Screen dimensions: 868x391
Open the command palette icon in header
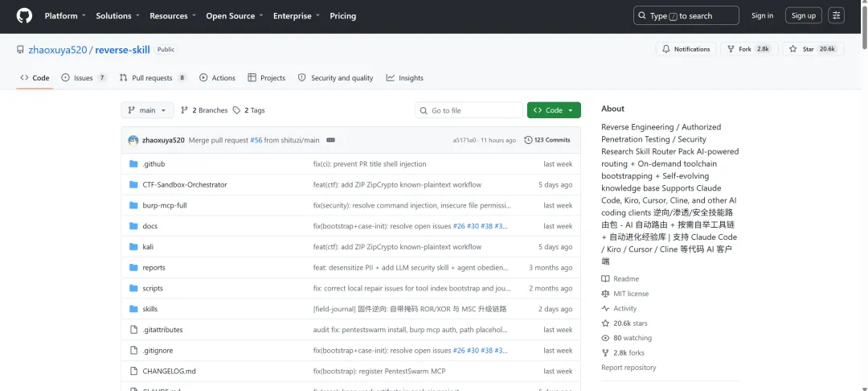(836, 15)
